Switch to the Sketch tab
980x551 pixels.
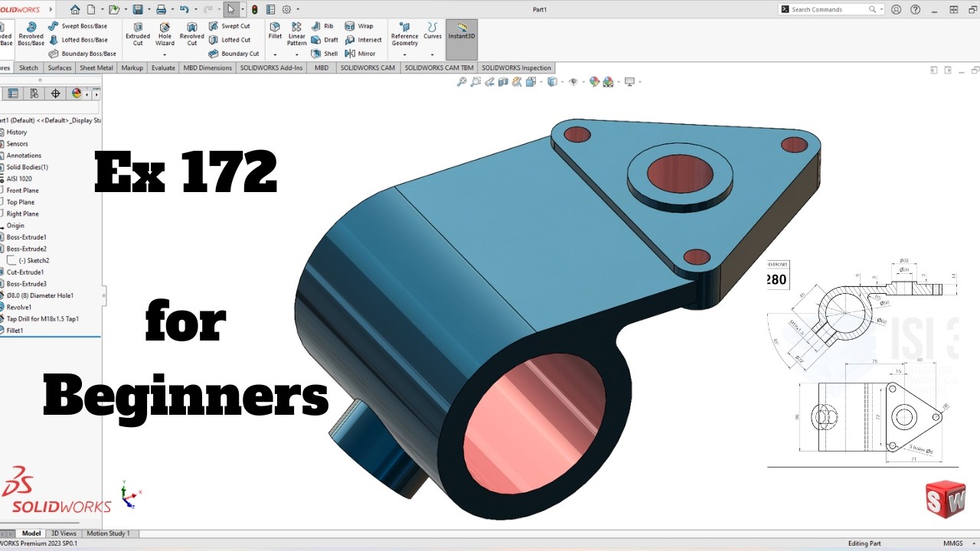[28, 67]
